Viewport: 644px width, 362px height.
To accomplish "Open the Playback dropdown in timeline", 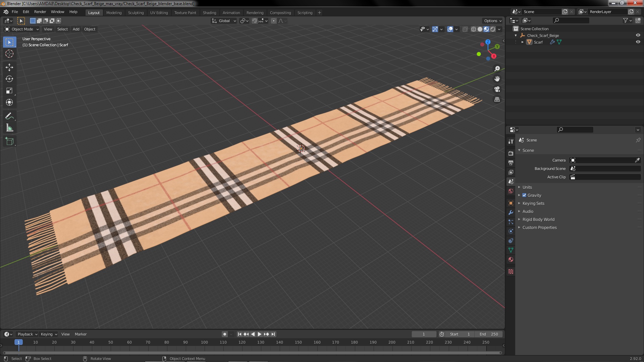I will coord(27,334).
